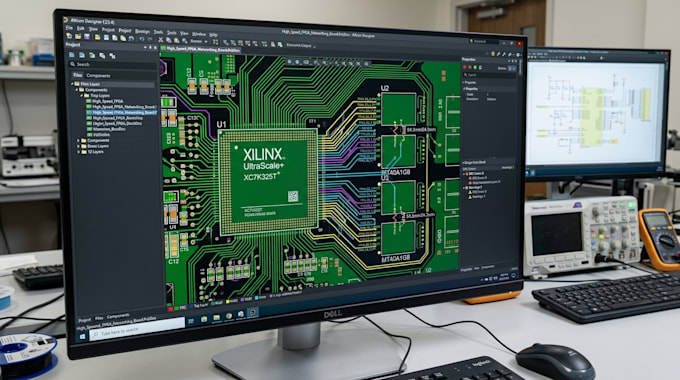Open the layout dropdown right of the toolbar
The image size is (680, 380).
pos(300,45)
